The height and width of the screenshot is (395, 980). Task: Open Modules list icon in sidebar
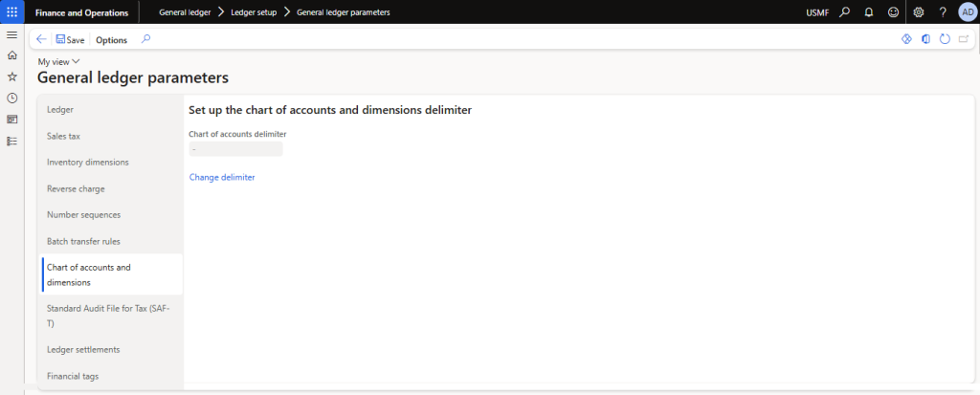(11, 141)
